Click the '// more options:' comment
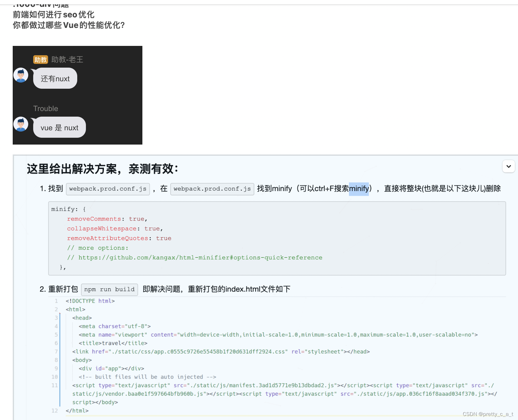518x420 pixels. coord(98,248)
